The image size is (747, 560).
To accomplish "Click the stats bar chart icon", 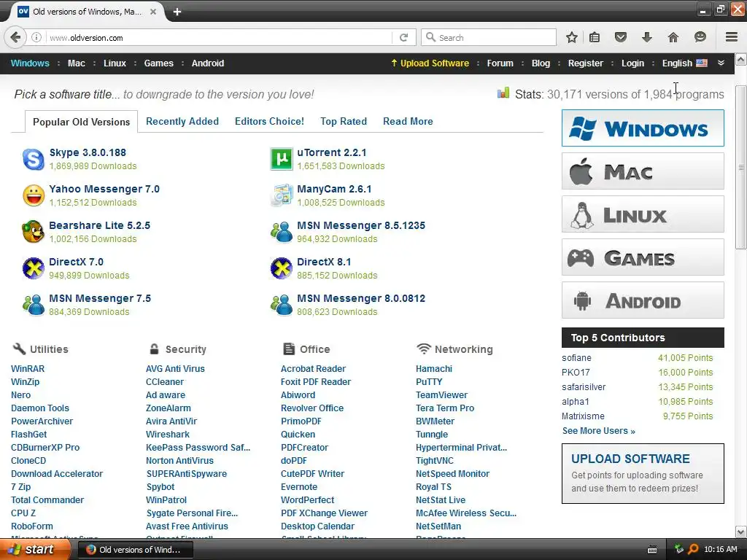I will click(503, 93).
